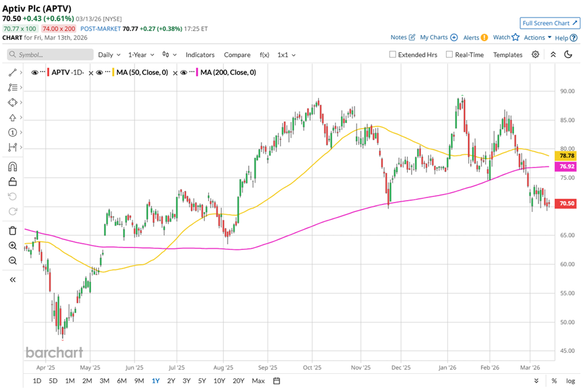Screen dimensions: 586x392
Task: Enable the magnet snap mode
Action: (12, 167)
